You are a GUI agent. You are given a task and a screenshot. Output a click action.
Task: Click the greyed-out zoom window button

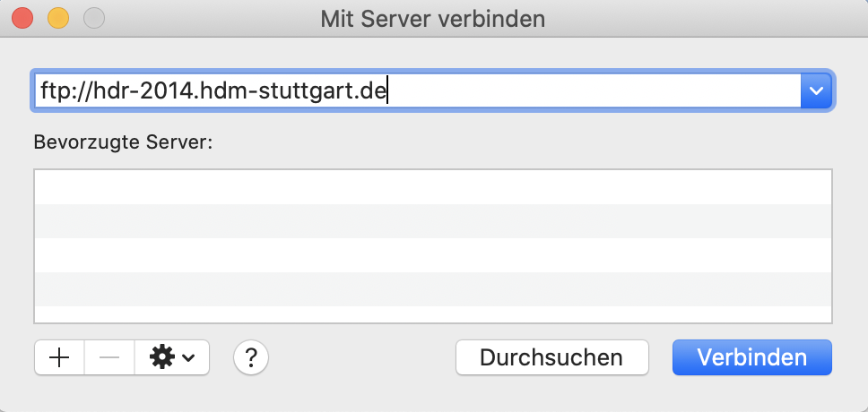pyautogui.click(x=94, y=18)
